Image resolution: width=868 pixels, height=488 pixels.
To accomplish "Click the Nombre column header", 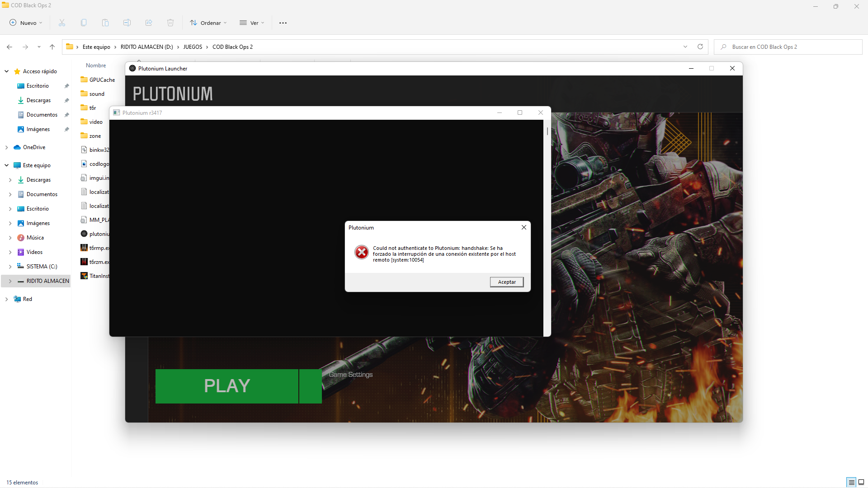I will tap(96, 66).
